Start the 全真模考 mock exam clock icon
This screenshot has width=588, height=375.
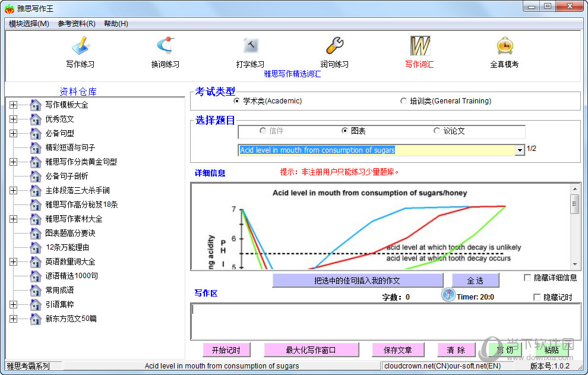click(504, 46)
